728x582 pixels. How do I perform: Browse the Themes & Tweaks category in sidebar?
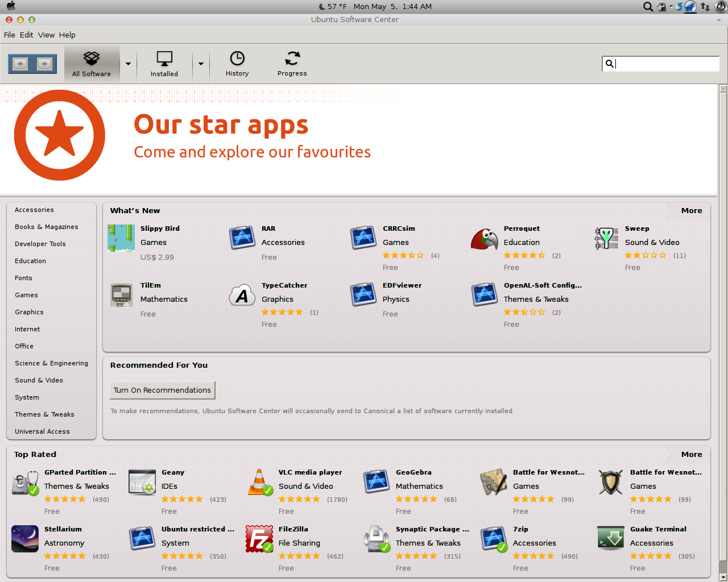pos(44,414)
